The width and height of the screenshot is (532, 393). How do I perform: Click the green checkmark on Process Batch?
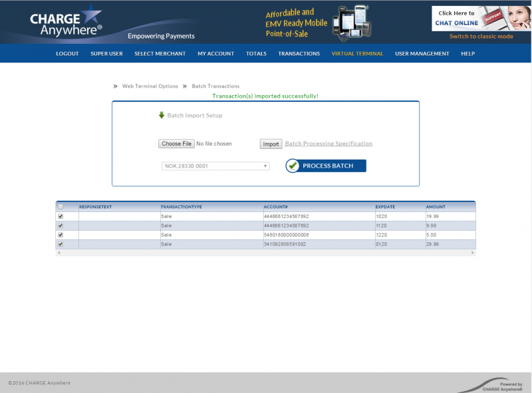293,166
